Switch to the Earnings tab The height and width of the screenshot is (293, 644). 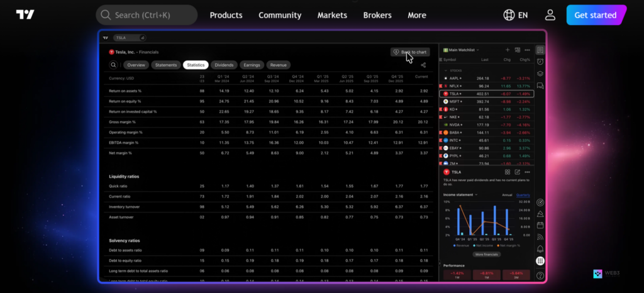(x=252, y=65)
